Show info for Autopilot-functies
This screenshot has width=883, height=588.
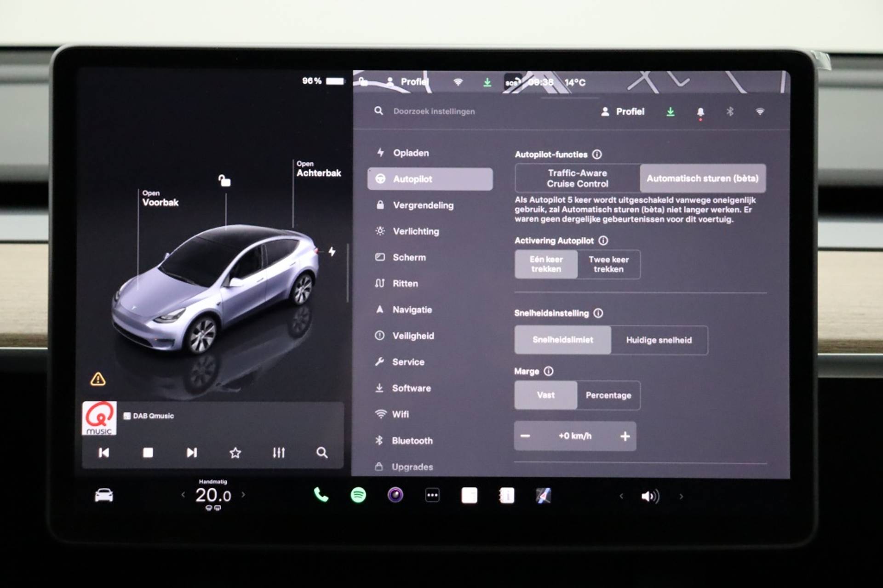597,154
